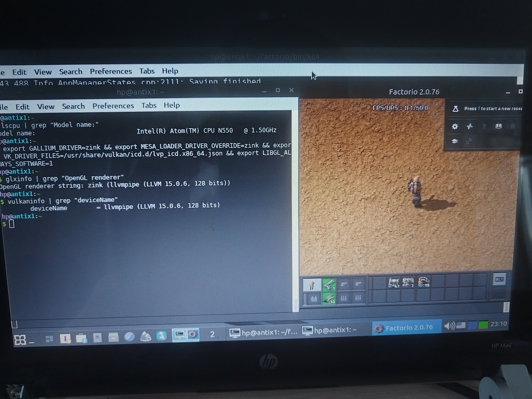The width and height of the screenshot is (532, 399).
Task: Click the 'Saving finished' log line in background terminal
Action: coord(225,81)
